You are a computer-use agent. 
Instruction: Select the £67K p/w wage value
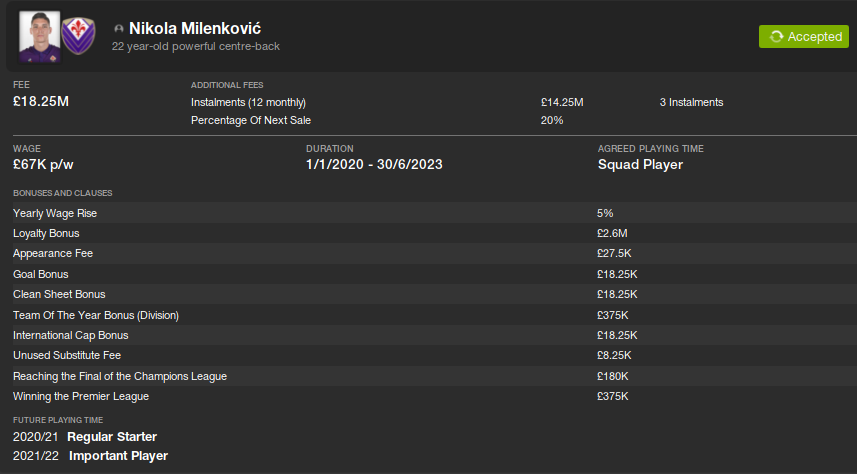pos(41,164)
